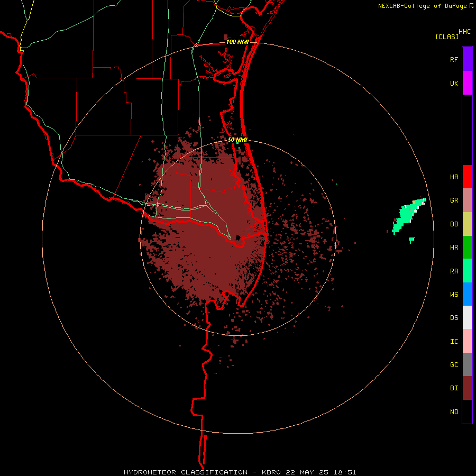This screenshot has height=476, width=476.
Task: Click the 100 NMI range ring label
Action: [x=237, y=42]
